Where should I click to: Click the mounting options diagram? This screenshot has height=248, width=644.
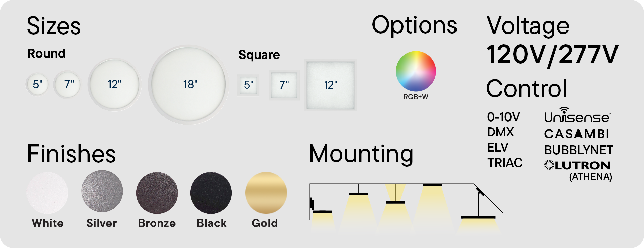406,207
